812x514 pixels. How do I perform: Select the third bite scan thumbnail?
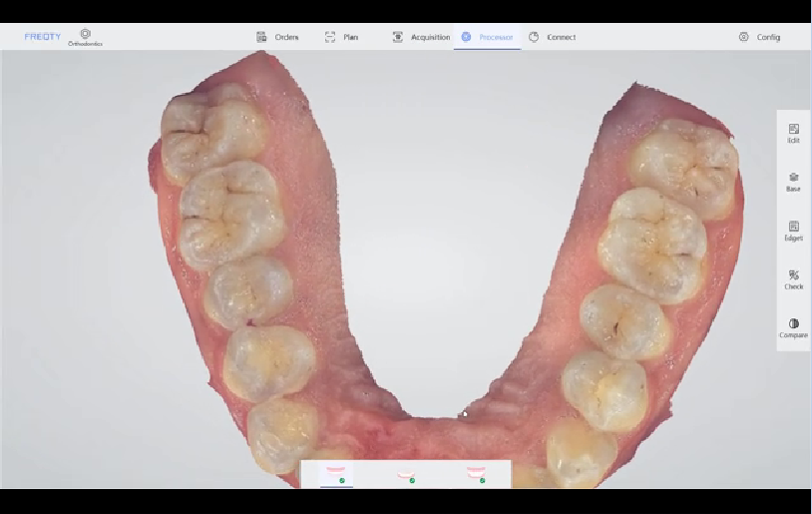(476, 474)
